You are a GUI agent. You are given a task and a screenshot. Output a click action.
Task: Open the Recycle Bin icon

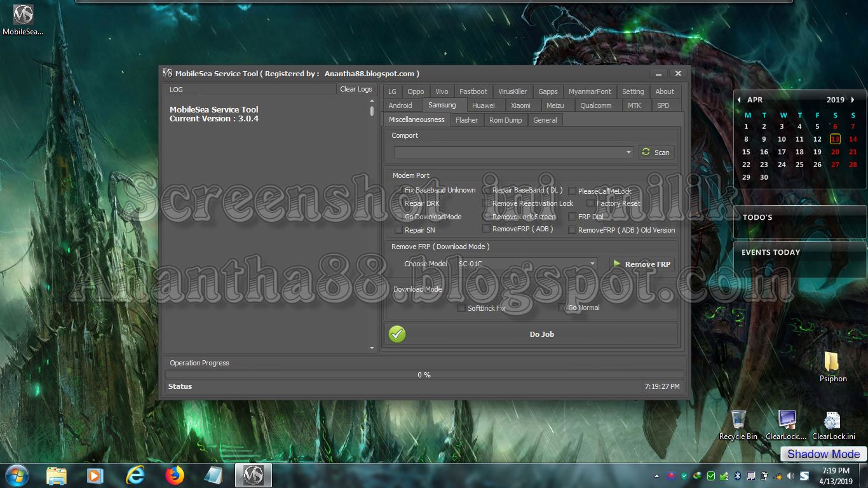click(738, 424)
